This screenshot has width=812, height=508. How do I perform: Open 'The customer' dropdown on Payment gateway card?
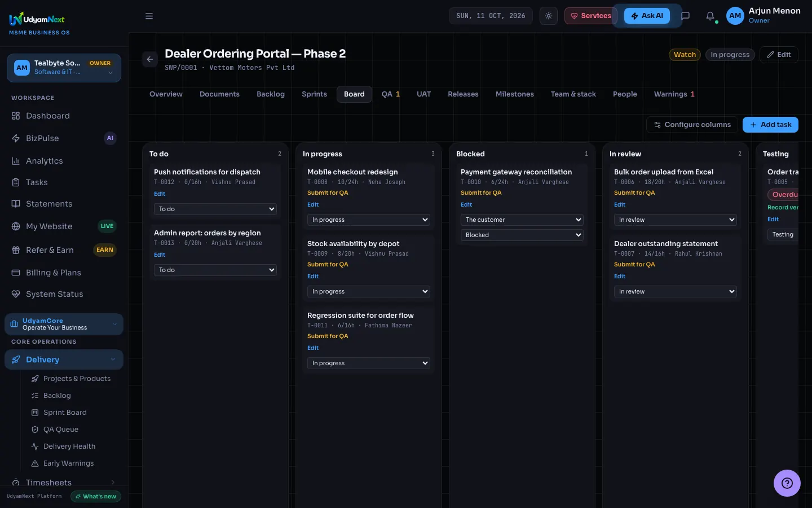click(x=522, y=220)
